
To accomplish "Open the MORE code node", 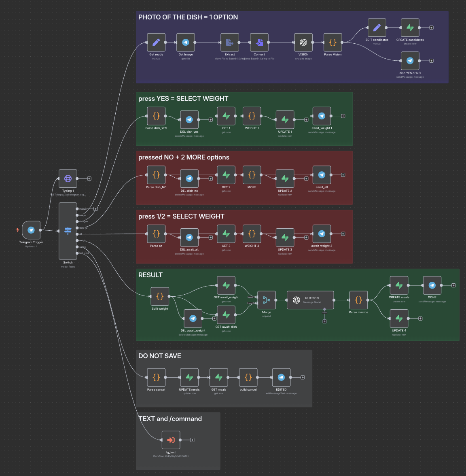I will [x=252, y=175].
